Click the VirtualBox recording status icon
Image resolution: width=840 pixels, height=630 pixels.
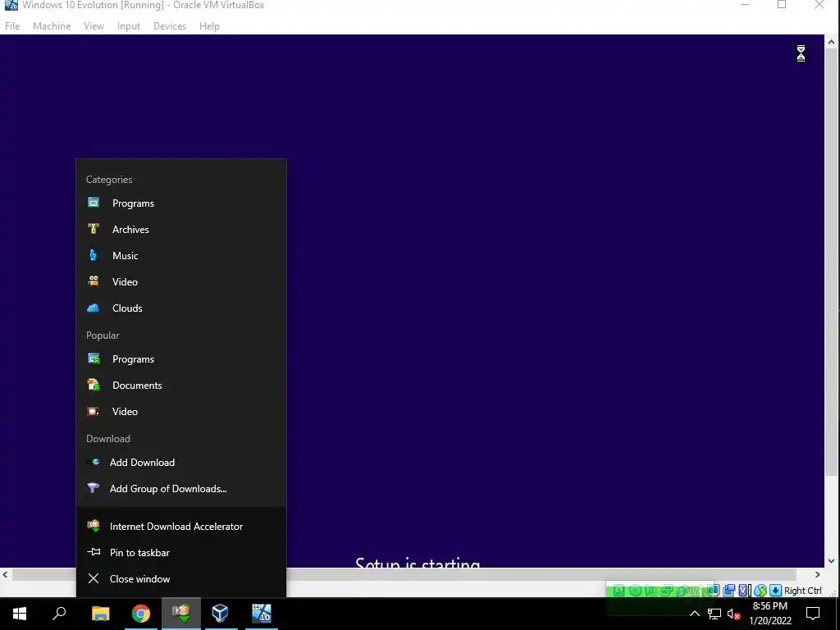tap(728, 591)
